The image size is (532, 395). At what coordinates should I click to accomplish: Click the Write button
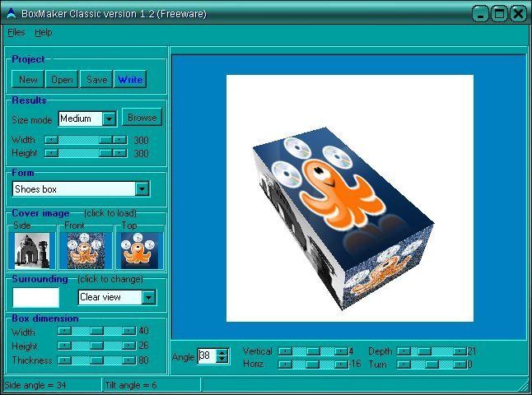click(x=130, y=79)
